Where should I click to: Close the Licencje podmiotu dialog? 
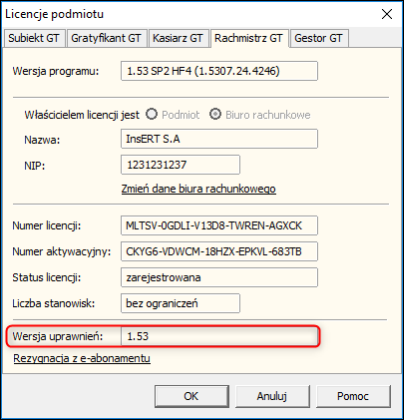click(387, 14)
